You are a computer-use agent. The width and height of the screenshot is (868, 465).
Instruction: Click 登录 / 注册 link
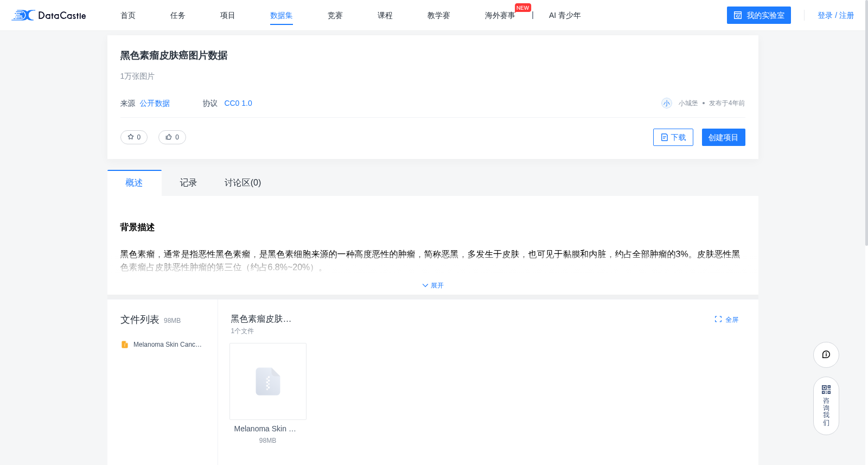pyautogui.click(x=836, y=15)
